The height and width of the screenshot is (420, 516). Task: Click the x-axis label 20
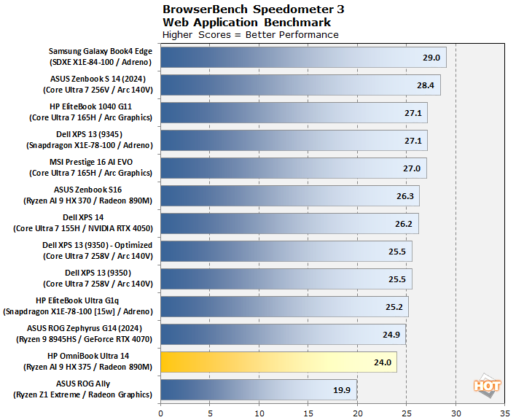pos(357,413)
